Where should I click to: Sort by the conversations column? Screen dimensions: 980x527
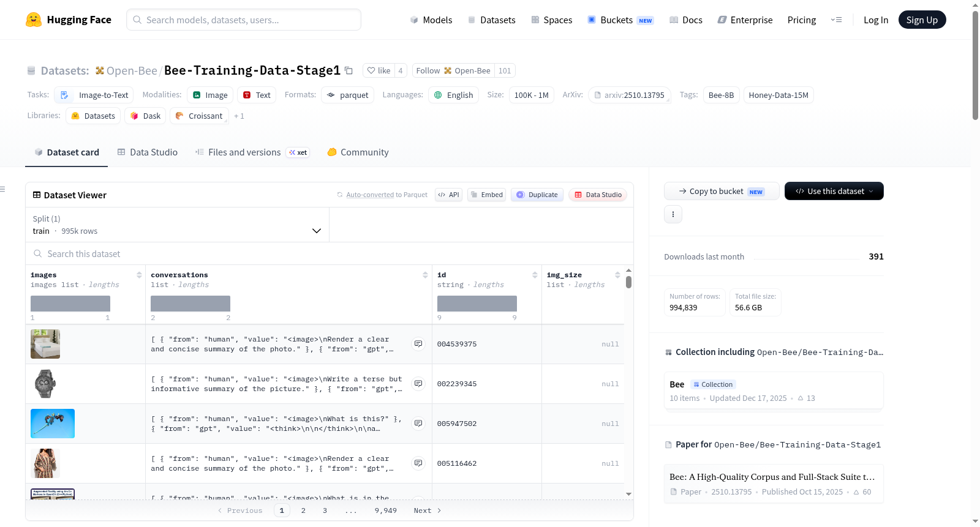(425, 275)
